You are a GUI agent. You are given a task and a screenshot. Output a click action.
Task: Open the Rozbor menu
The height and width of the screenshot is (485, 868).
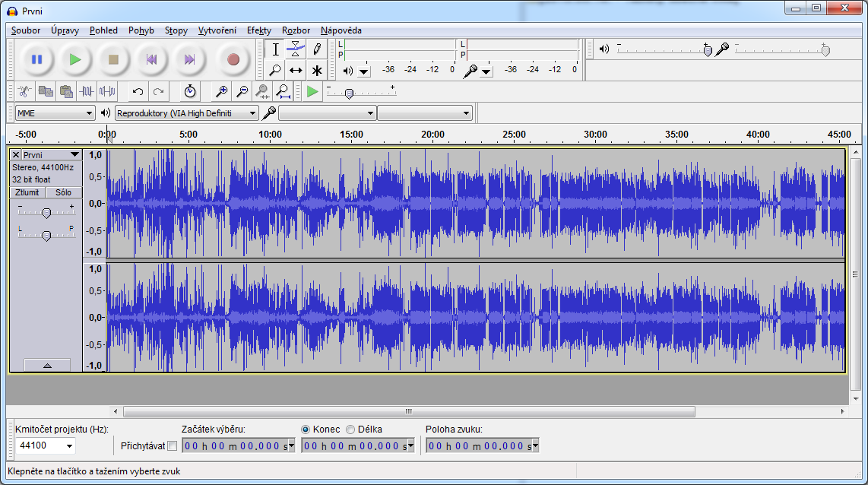[296, 30]
